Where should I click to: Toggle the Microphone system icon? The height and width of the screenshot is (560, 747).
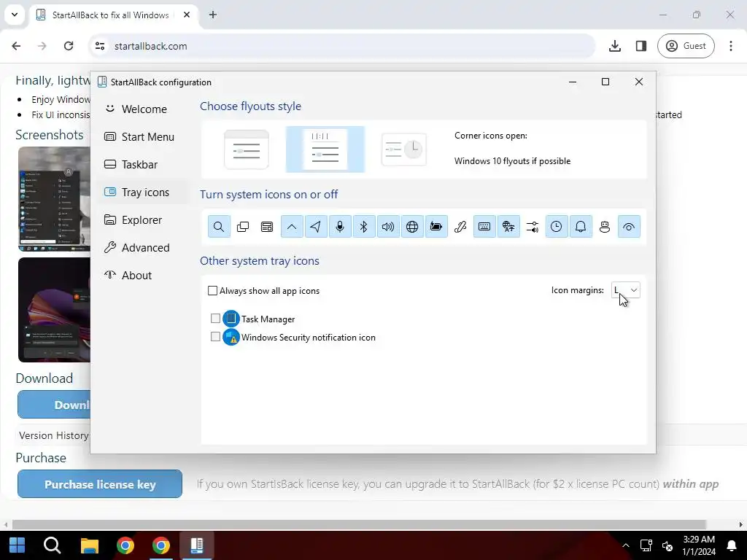(340, 227)
